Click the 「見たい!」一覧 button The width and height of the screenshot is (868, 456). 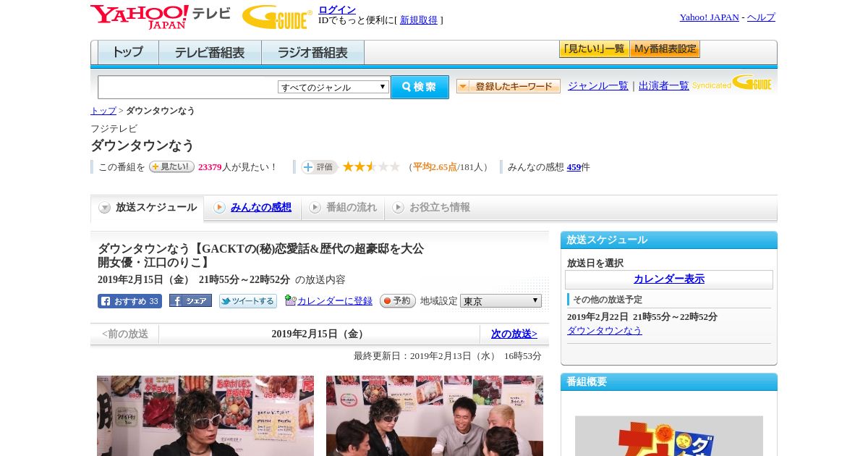(594, 49)
